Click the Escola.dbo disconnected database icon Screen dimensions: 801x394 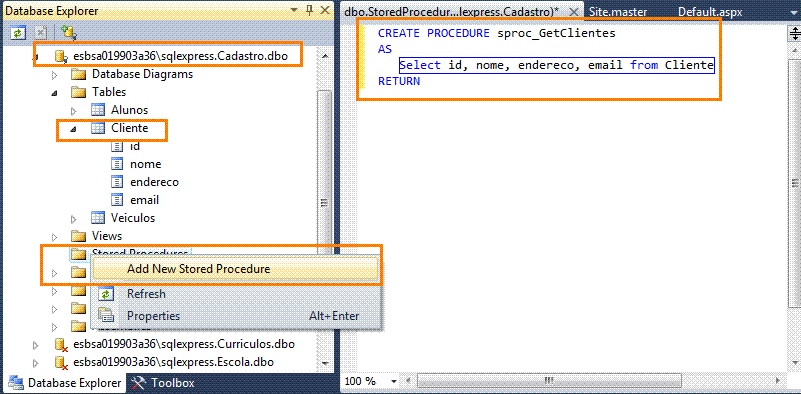click(x=62, y=362)
